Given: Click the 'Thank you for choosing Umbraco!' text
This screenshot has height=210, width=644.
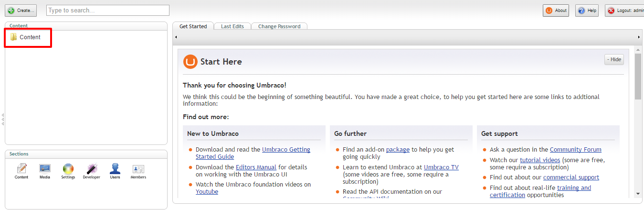Looking at the screenshot, I should pyautogui.click(x=234, y=85).
